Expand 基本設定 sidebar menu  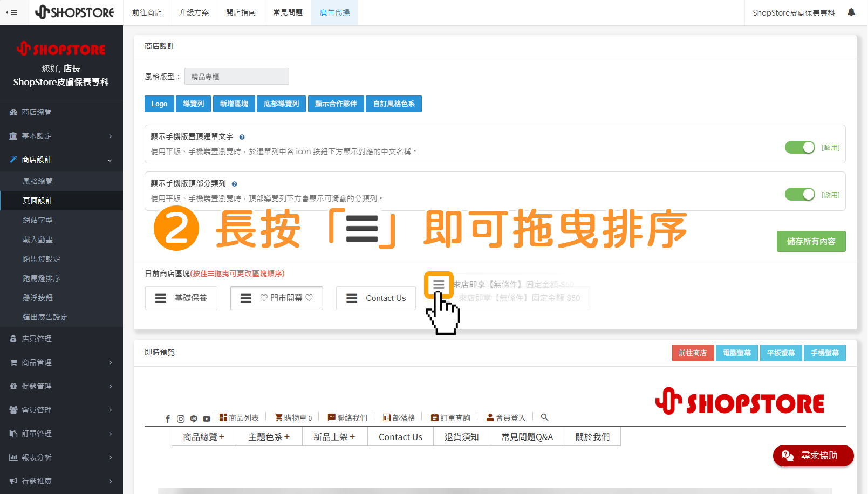coord(61,136)
